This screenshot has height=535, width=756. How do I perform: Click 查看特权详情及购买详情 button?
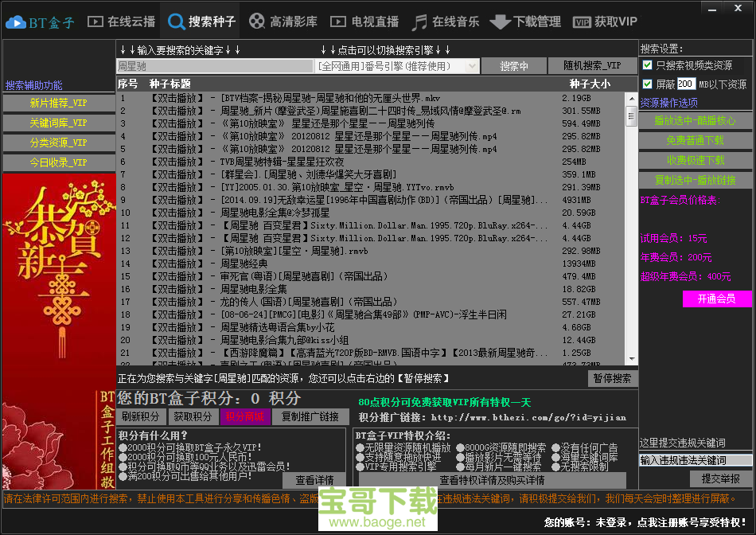click(x=493, y=480)
